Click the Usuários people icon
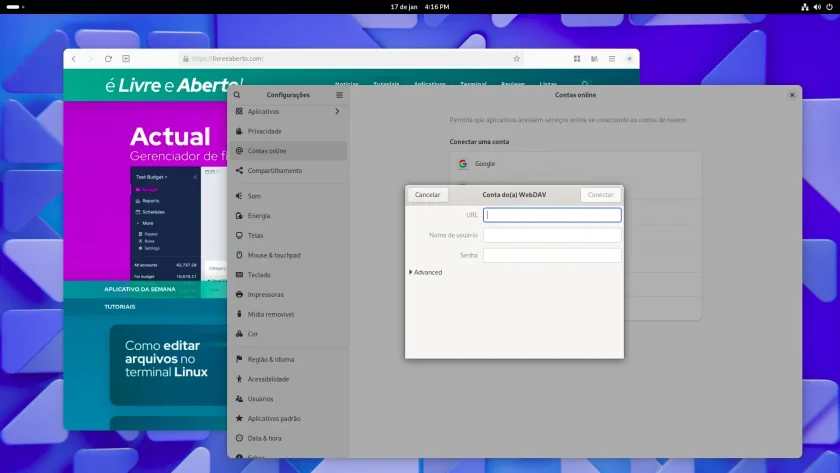The width and height of the screenshot is (840, 473). (x=239, y=399)
